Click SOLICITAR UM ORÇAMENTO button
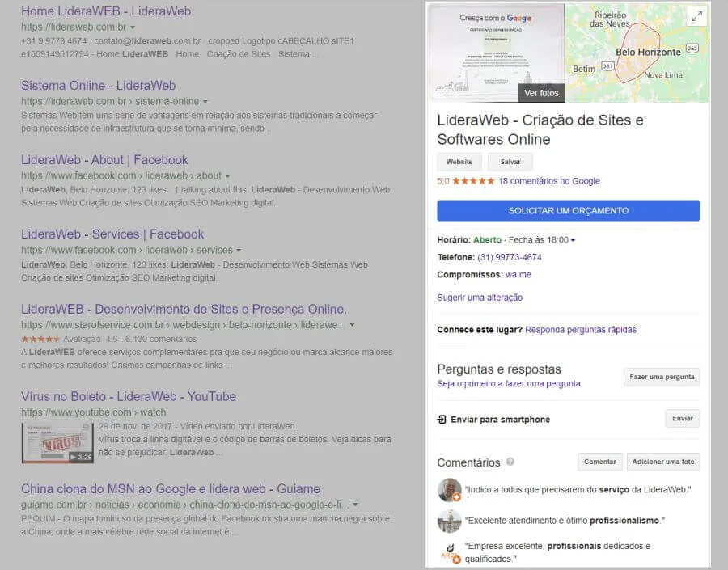 569,211
